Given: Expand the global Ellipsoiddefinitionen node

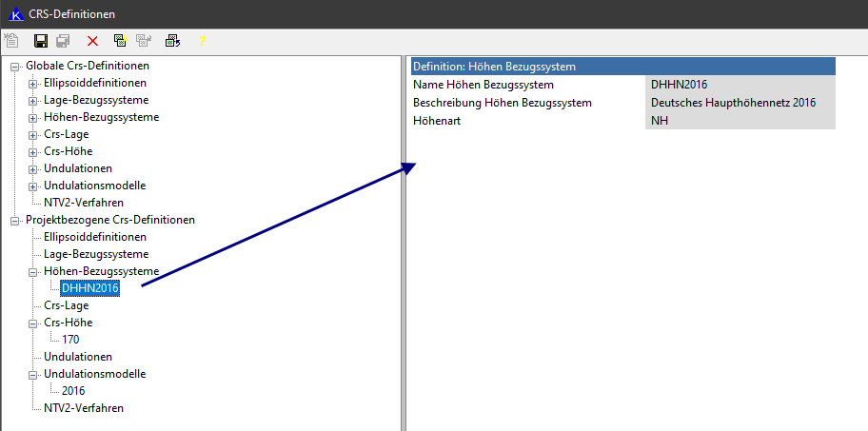Looking at the screenshot, I should (x=33, y=84).
